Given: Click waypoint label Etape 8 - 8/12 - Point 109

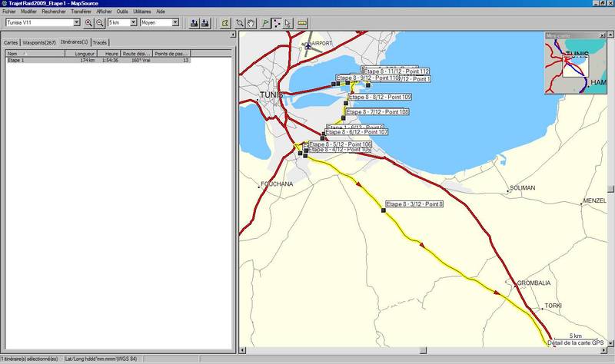Looking at the screenshot, I should pos(380,97).
